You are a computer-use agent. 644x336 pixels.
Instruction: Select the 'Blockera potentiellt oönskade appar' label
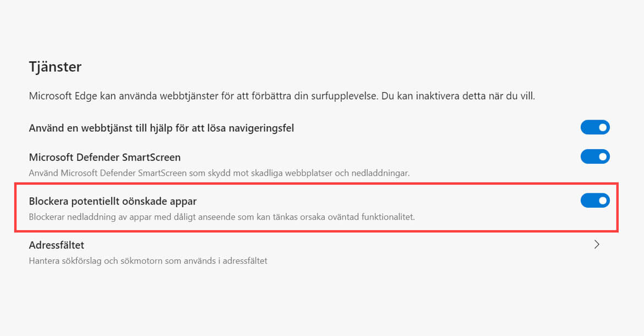coord(112,202)
